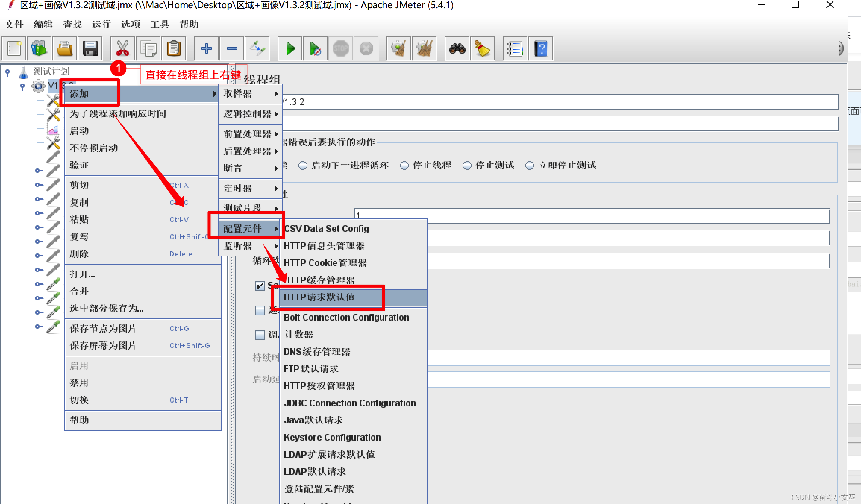861x504 pixels.
Task: Click the Toggle enable/disable toolbar icon
Action: coord(257,48)
